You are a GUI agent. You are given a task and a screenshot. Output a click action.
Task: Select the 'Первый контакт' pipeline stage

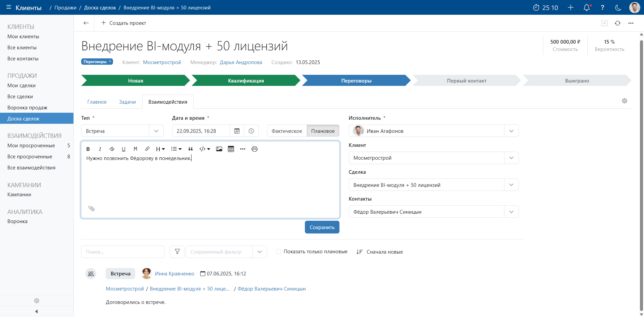click(466, 81)
